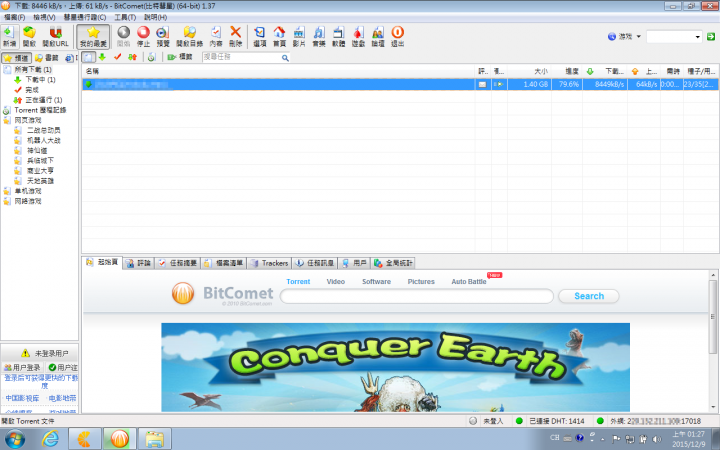Click the 新增 (New) toolbar icon
The height and width of the screenshot is (450, 720).
click(9, 36)
